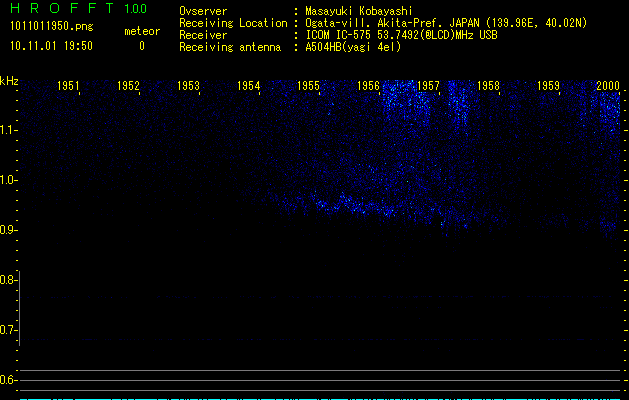Click observer name Masayuki Kobayashi

(359, 11)
